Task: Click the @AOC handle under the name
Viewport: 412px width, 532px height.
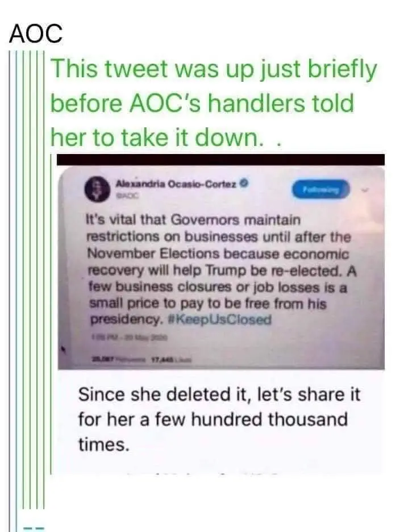Action: click(126, 194)
